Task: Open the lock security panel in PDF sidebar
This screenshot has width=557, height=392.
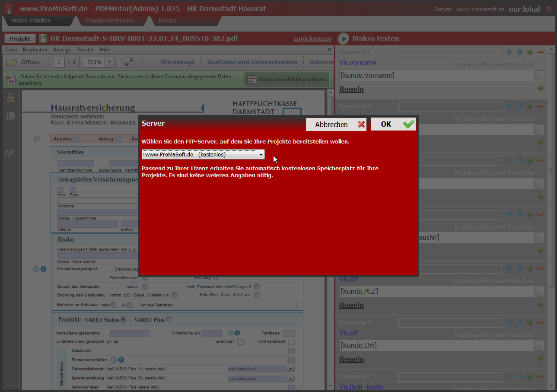Action: pos(10,98)
